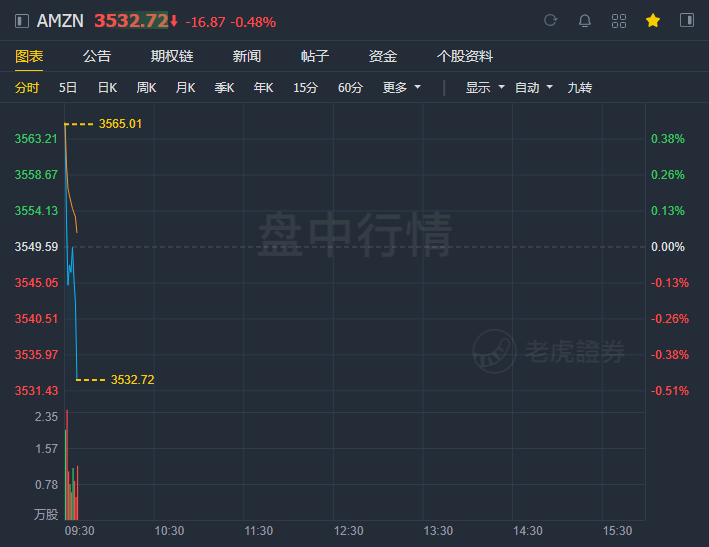Click the percent change -0.48% value

point(253,22)
